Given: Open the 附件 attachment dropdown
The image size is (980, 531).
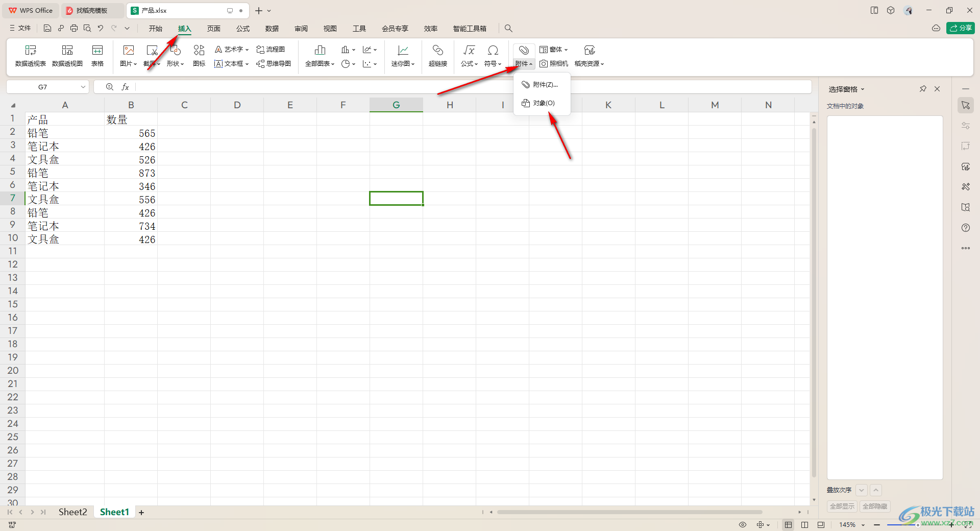Looking at the screenshot, I should 524,63.
